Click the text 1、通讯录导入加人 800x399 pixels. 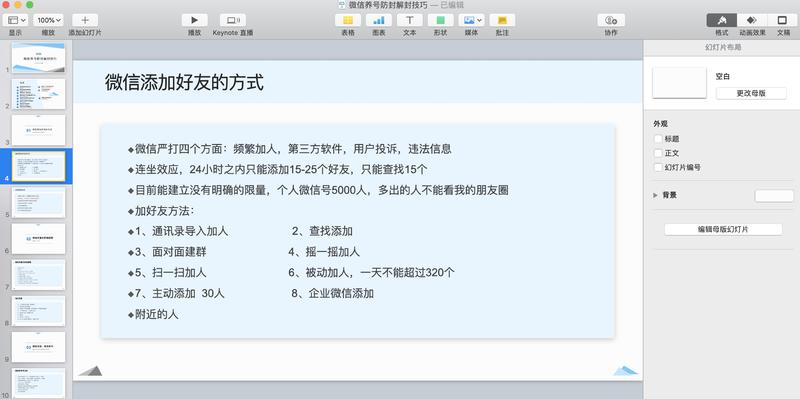[x=181, y=231]
